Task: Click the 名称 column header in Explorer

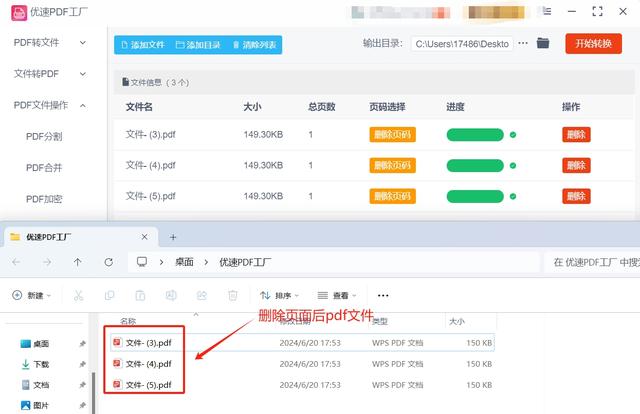Action: click(x=128, y=321)
